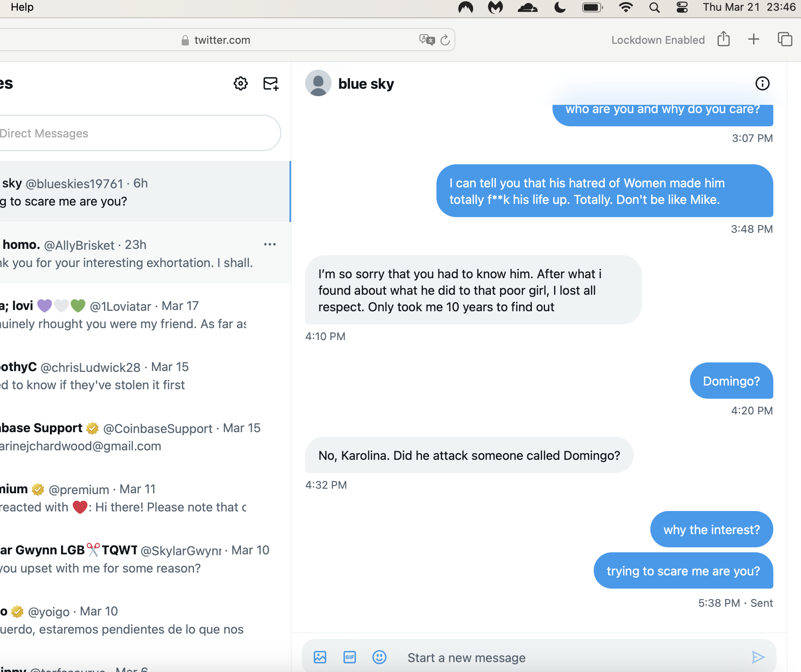The width and height of the screenshot is (801, 672).
Task: Click the 5:38 PM Sent status
Action: pyautogui.click(x=735, y=603)
